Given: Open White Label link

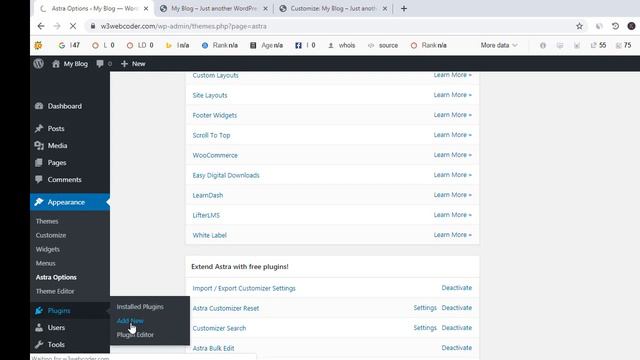Looking at the screenshot, I should coord(209,236).
